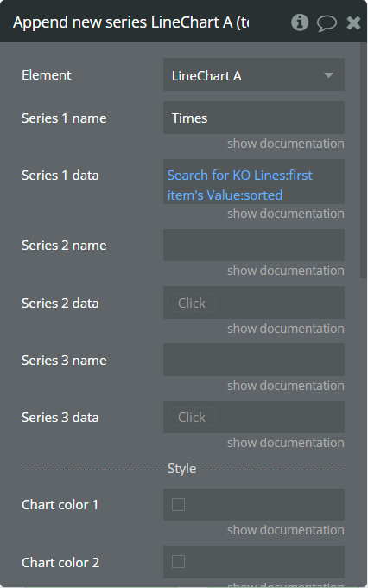
Task: Open the comment bubble icon
Action: (x=327, y=22)
